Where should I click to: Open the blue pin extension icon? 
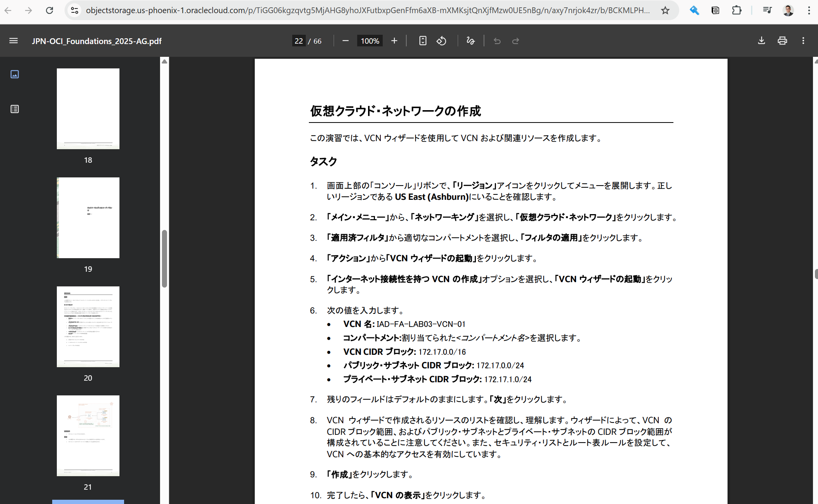pos(694,10)
